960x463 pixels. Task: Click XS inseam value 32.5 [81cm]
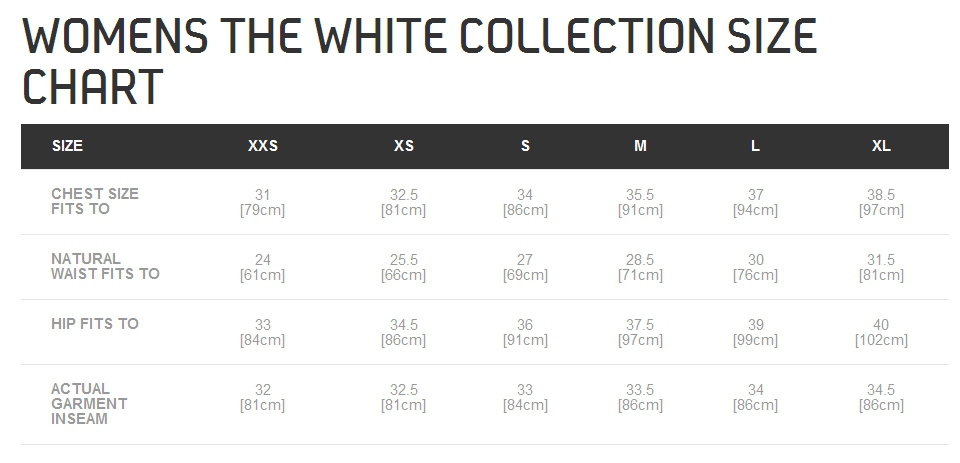tap(403, 397)
